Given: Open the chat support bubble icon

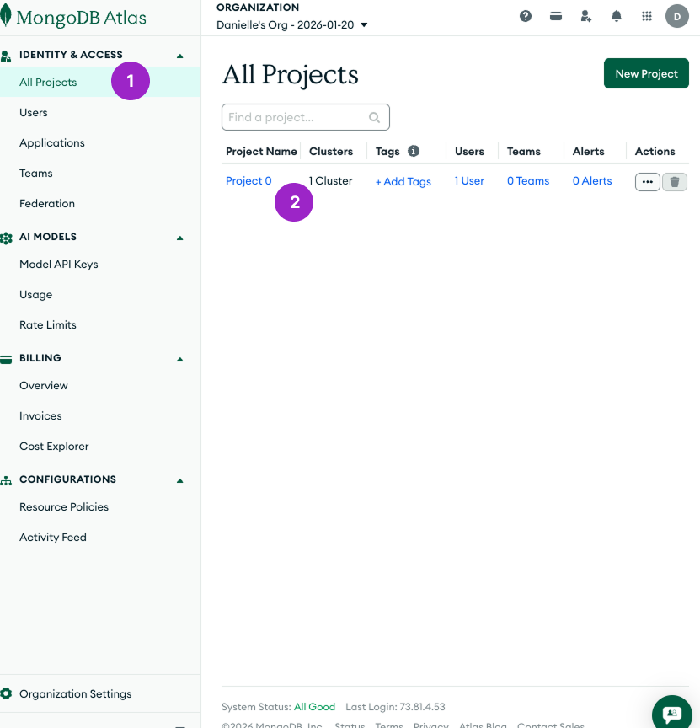Looking at the screenshot, I should pos(672,713).
